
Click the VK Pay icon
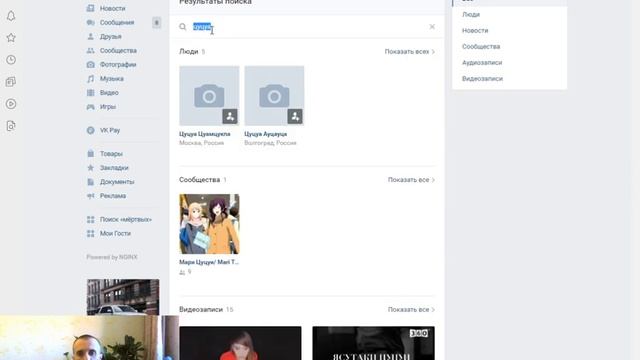click(x=91, y=130)
